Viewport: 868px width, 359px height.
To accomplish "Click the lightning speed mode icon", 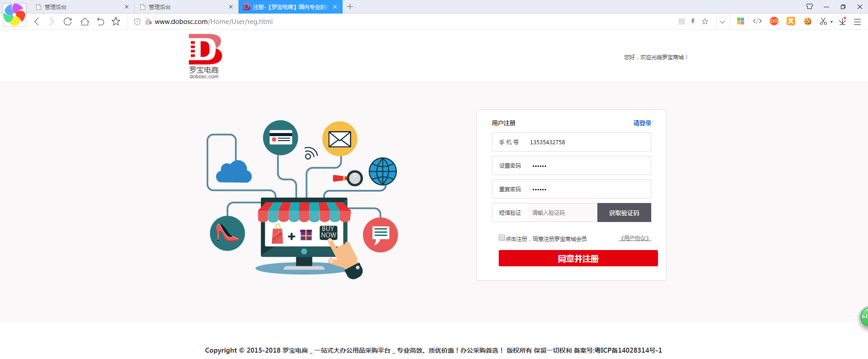I will point(693,22).
